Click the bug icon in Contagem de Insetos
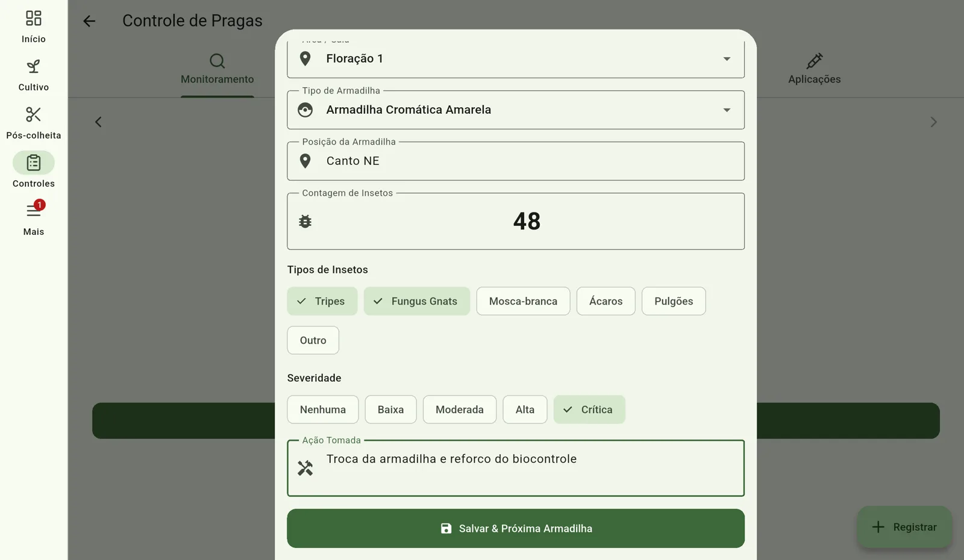 [x=305, y=222]
